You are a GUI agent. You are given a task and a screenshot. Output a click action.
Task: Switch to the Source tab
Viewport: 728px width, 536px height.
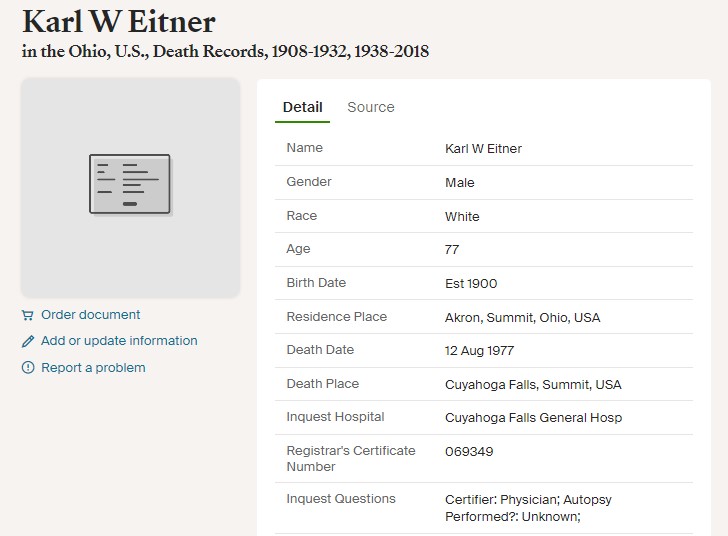(371, 107)
